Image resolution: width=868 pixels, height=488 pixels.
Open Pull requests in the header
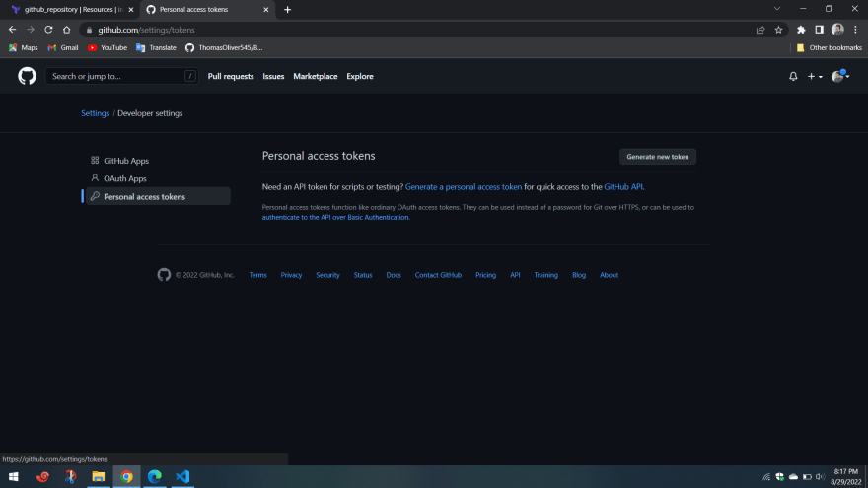[x=230, y=76]
